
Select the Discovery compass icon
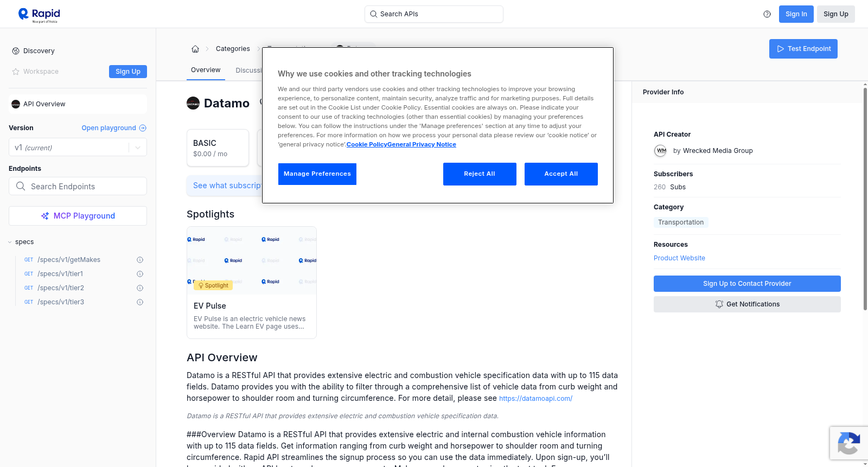[x=16, y=51]
